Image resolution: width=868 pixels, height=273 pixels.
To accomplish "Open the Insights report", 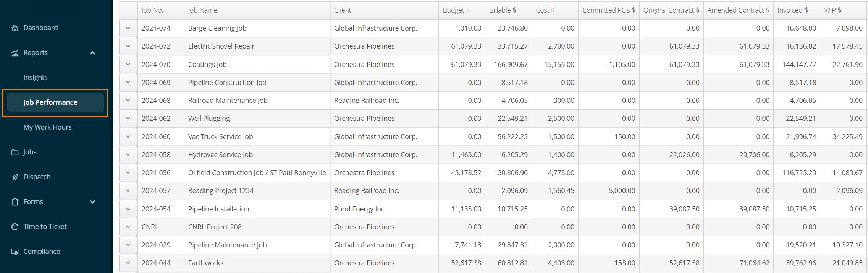I will tap(36, 78).
